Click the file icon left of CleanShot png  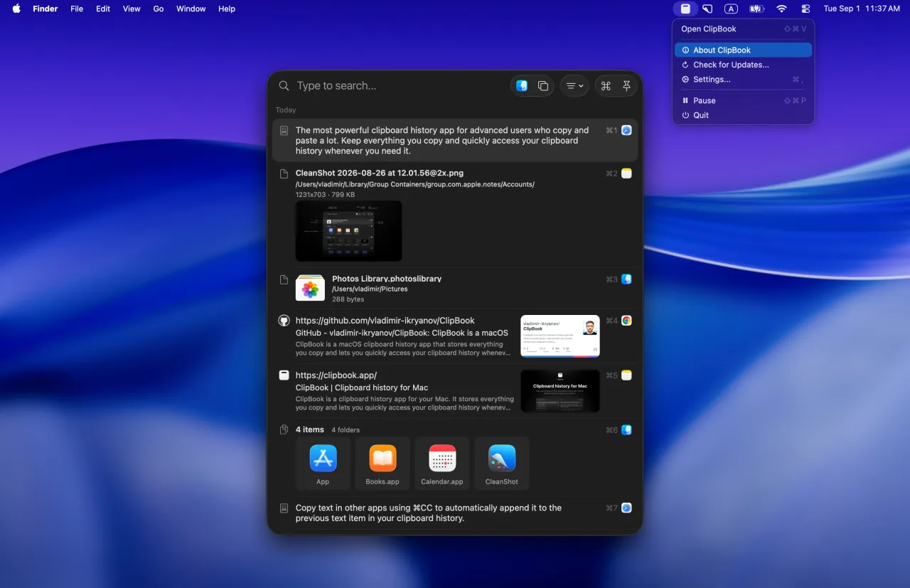point(284,173)
